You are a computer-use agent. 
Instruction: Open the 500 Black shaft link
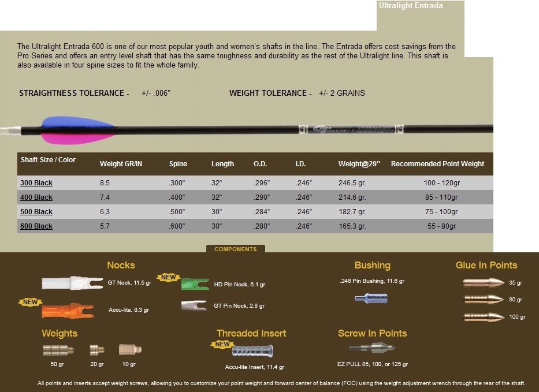(36, 212)
